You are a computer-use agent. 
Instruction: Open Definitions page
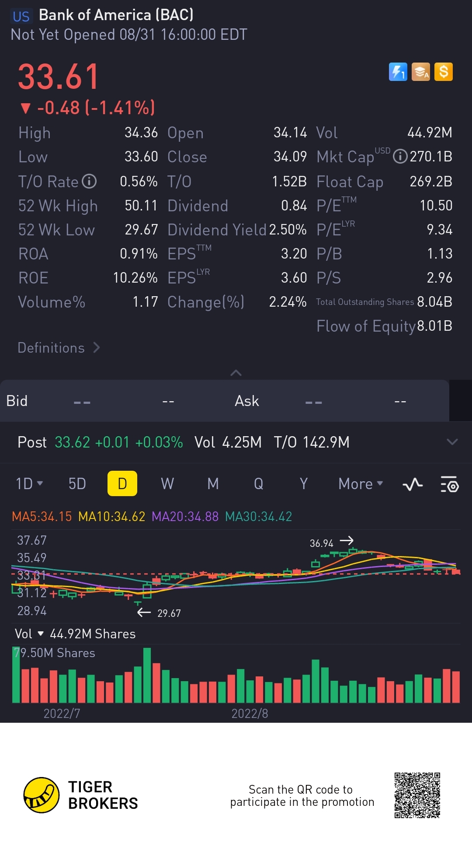coord(59,348)
